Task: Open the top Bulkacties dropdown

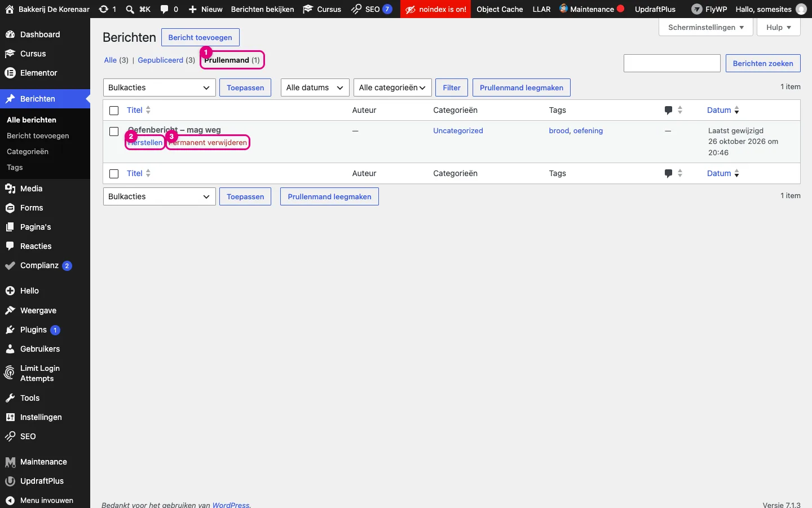Action: 160,87
